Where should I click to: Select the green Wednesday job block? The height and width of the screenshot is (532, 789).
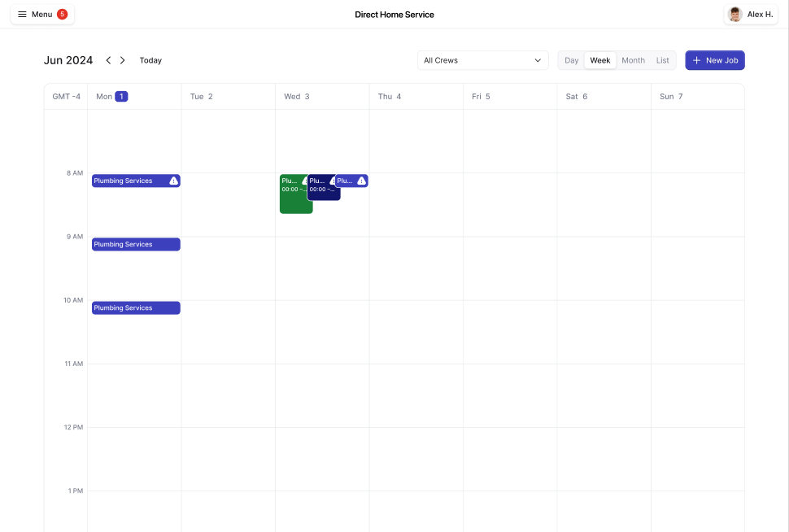click(294, 200)
